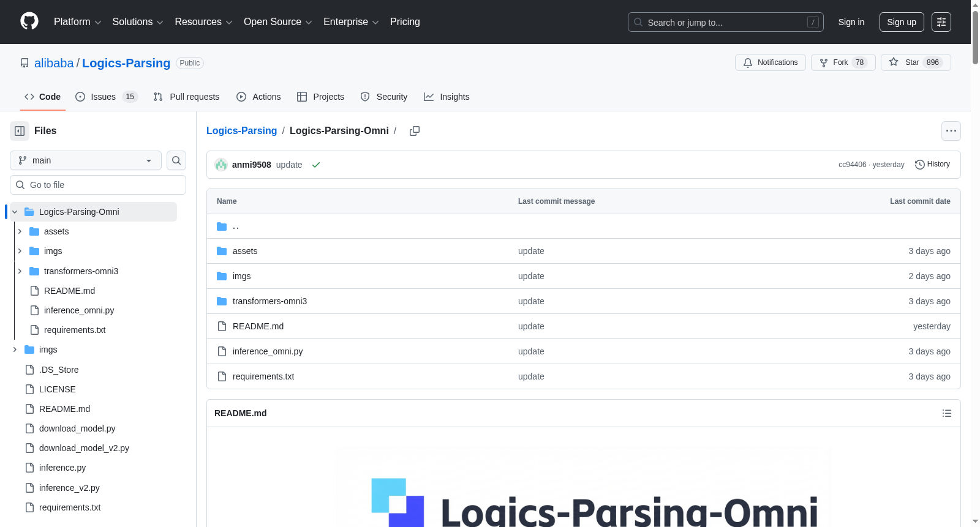Open the Platform menu
Viewport: 980px width, 527px height.
78,22
